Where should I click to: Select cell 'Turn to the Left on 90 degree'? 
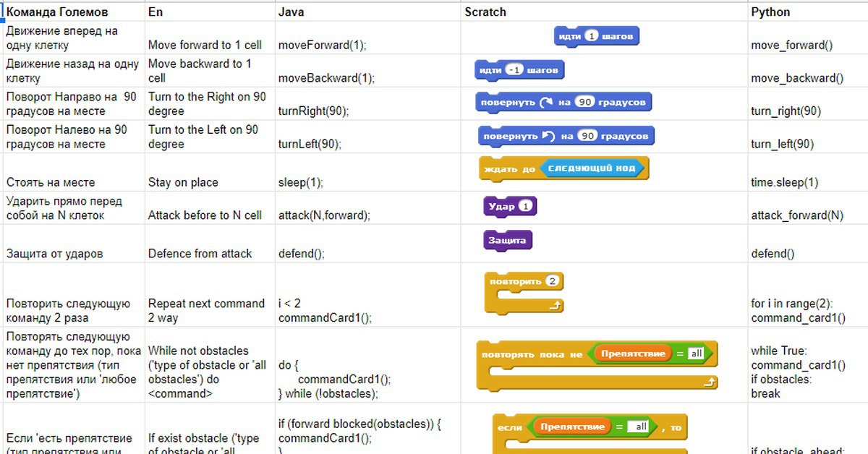[x=210, y=137]
